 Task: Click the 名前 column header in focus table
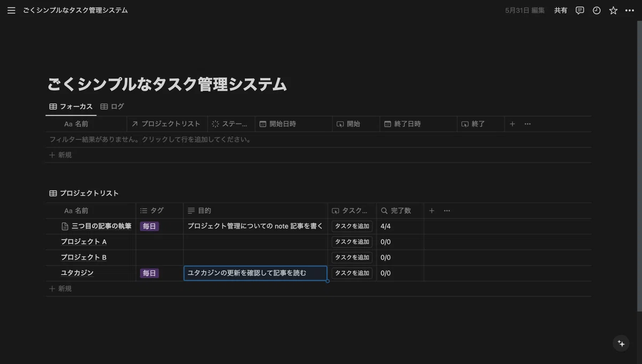click(x=86, y=124)
